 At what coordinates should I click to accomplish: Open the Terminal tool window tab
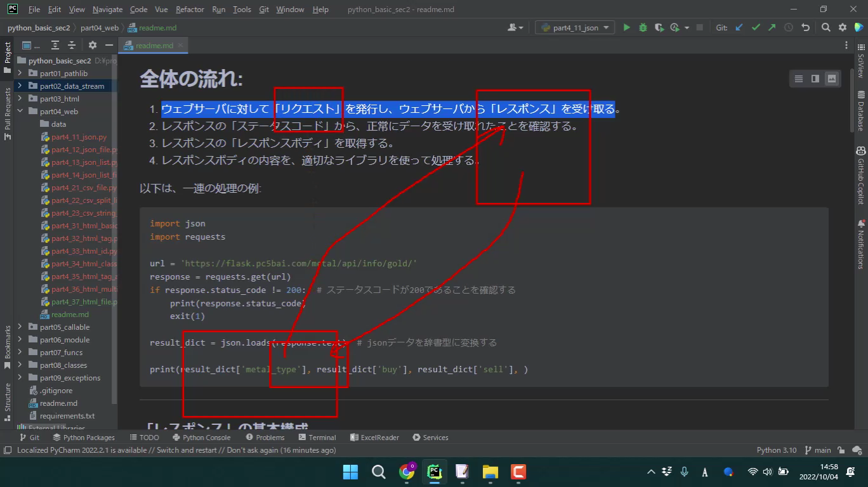317,438
